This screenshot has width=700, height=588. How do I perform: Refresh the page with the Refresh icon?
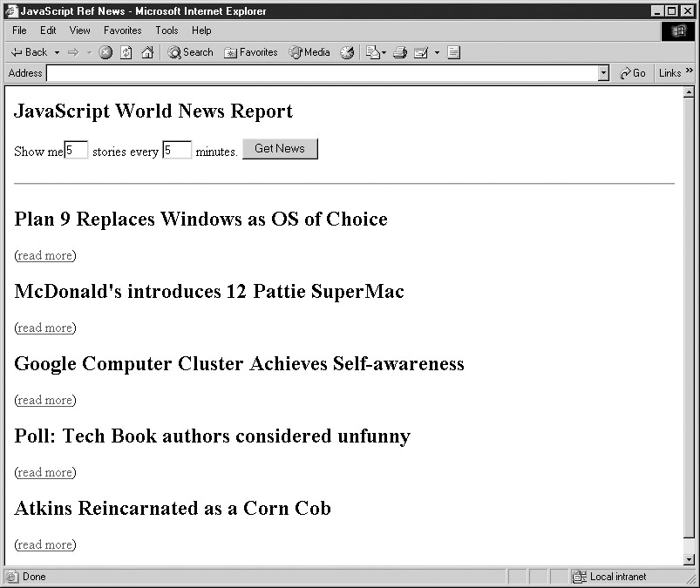(x=126, y=52)
